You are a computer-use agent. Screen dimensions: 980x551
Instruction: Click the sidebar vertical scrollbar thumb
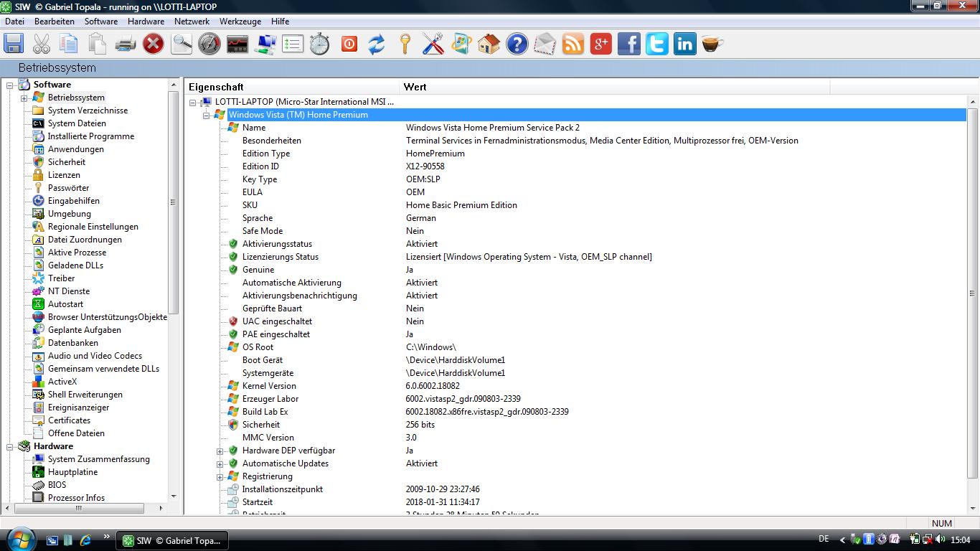173,202
